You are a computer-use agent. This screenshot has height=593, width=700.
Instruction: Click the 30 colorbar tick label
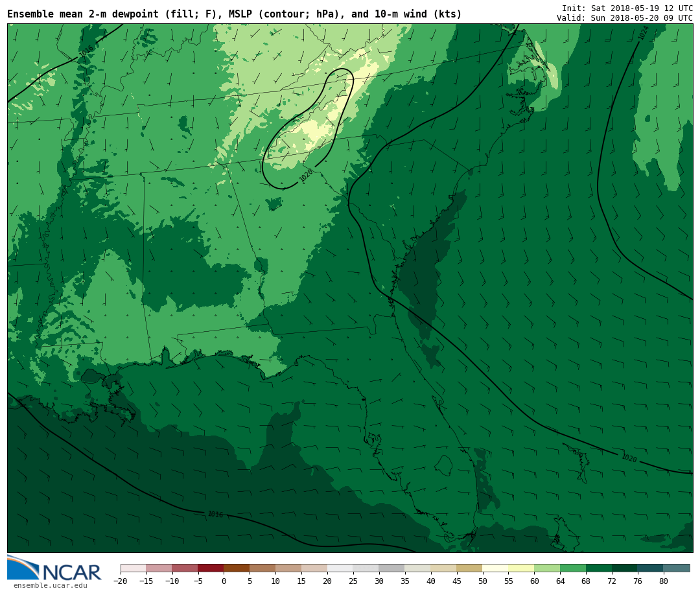tap(379, 581)
